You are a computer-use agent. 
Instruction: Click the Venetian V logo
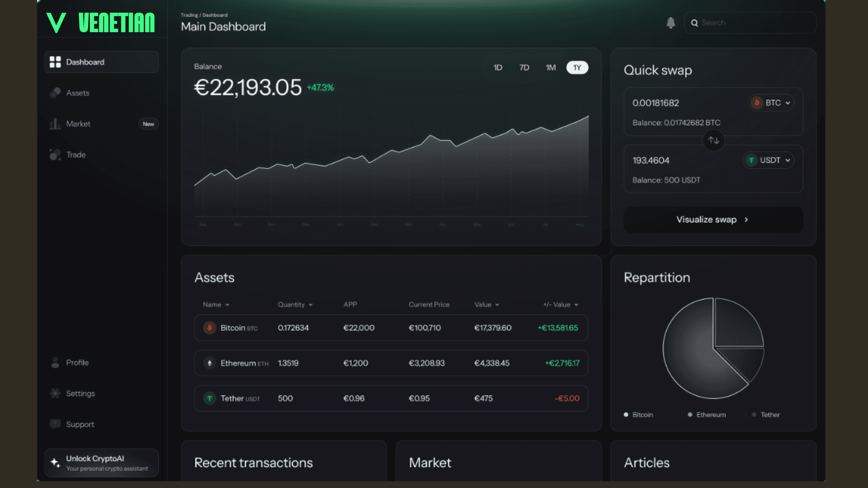(56, 23)
